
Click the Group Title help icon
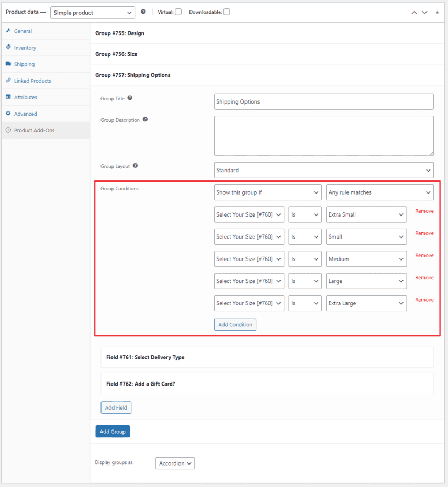(129, 98)
